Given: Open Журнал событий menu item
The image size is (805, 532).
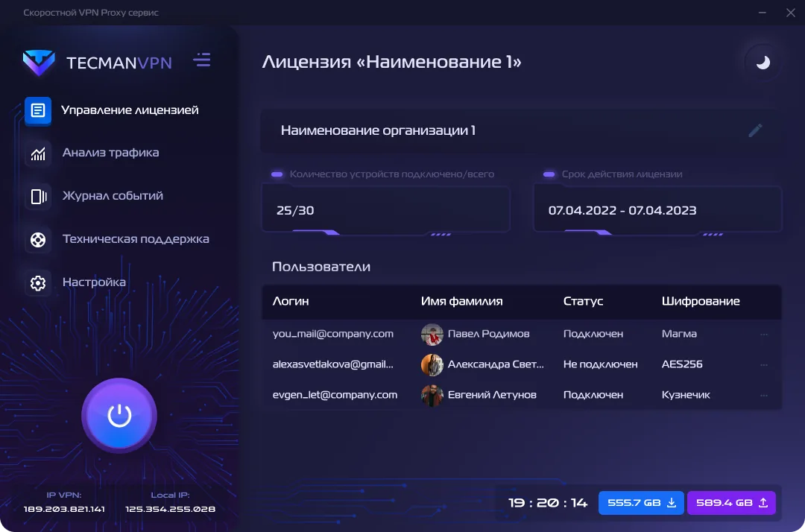Looking at the screenshot, I should click(112, 197).
